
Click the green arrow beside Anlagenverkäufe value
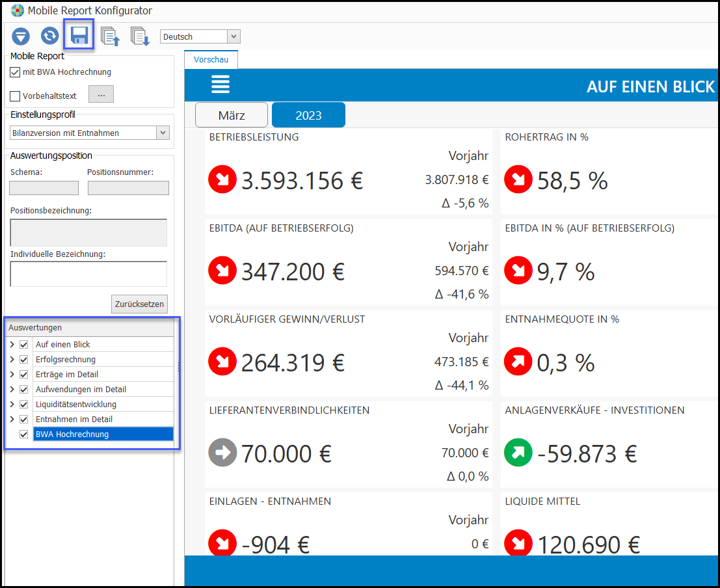click(518, 453)
